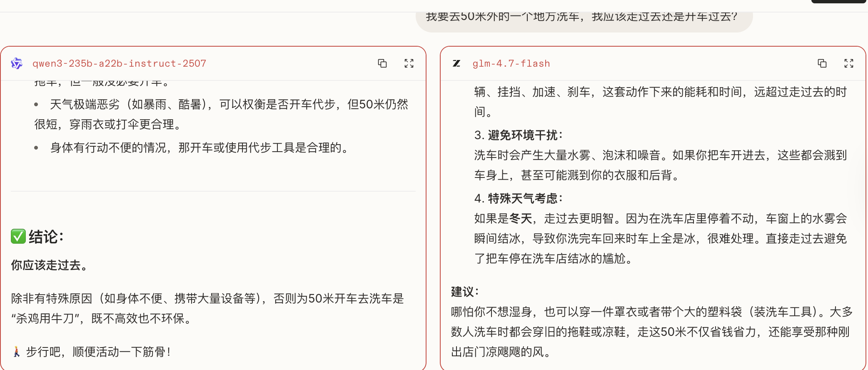Click the Qwen logo icon
This screenshot has width=868, height=370.
(17, 63)
